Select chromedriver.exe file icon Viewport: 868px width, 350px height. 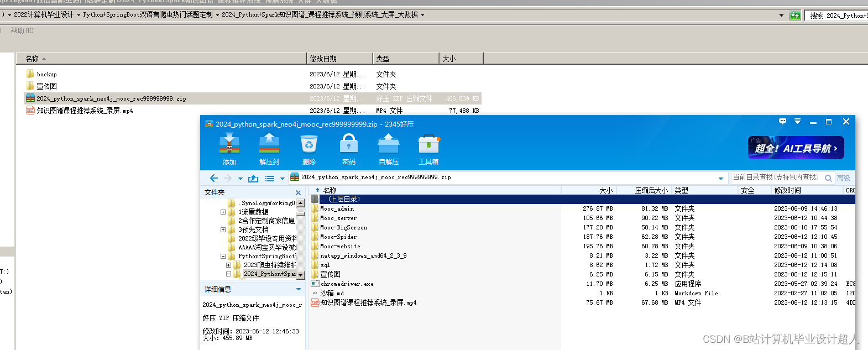[315, 284]
